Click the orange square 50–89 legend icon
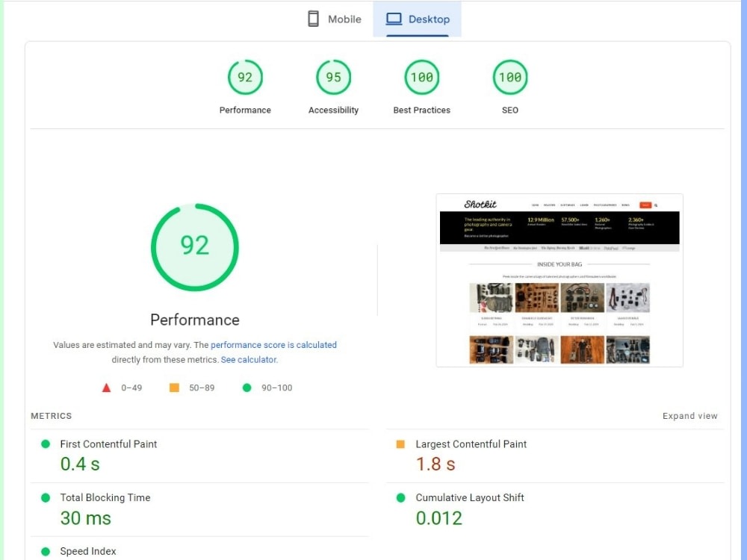This screenshot has width=747, height=560. click(174, 388)
